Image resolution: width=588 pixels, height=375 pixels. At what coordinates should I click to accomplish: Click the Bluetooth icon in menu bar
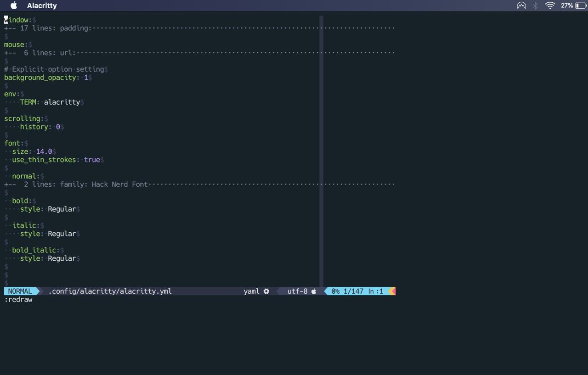pos(535,6)
